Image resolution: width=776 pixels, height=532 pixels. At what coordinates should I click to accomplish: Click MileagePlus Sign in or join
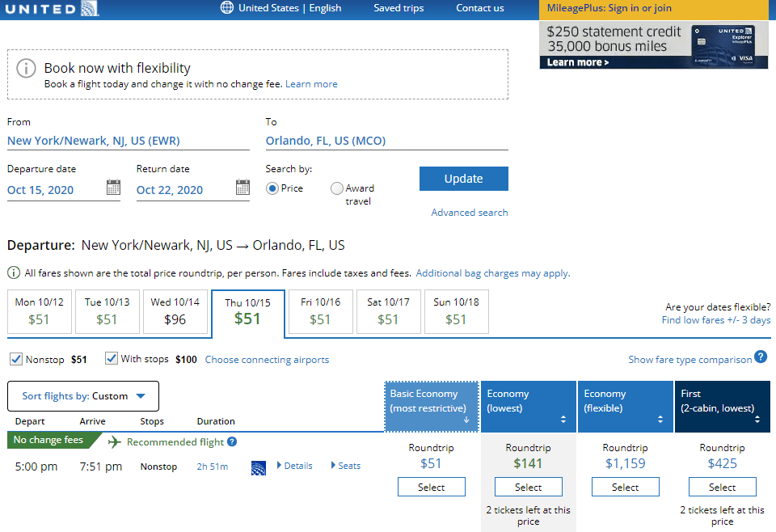click(609, 8)
